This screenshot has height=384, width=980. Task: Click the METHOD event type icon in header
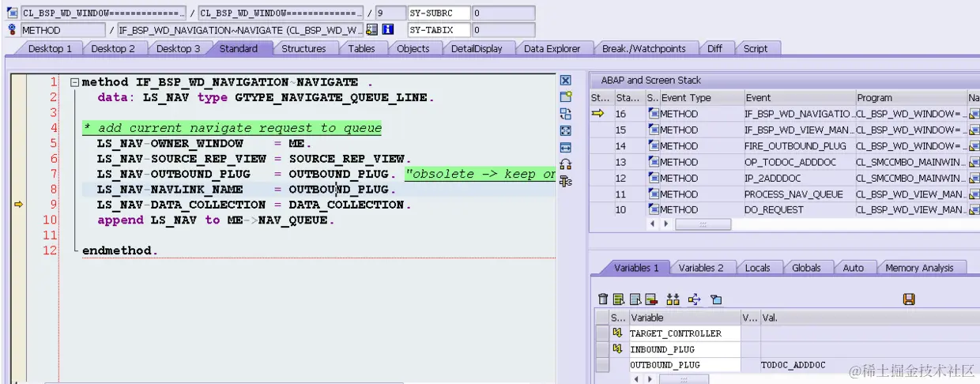(x=13, y=30)
